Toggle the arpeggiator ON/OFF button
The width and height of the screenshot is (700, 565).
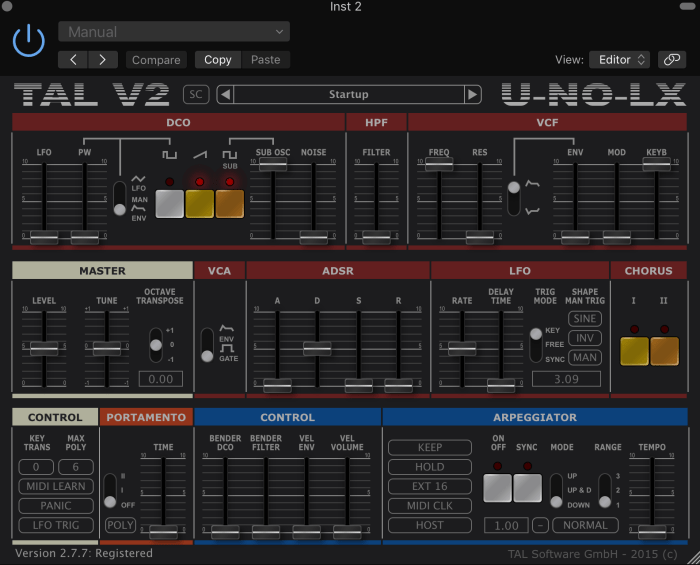pyautogui.click(x=498, y=487)
